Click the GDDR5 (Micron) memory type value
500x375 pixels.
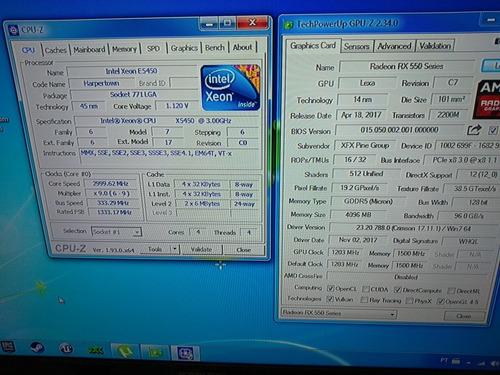(368, 201)
